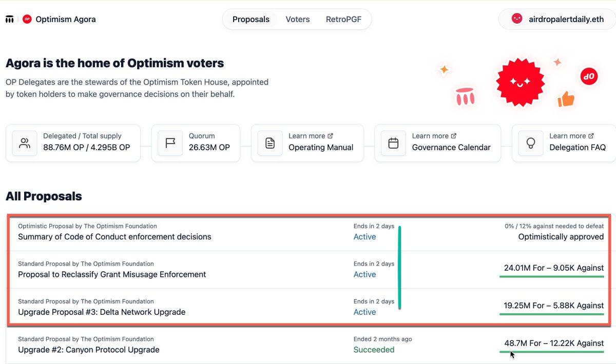Viewport: 616px width, 364px height.
Task: Click the orange thumbs-up illustration
Action: click(566, 99)
